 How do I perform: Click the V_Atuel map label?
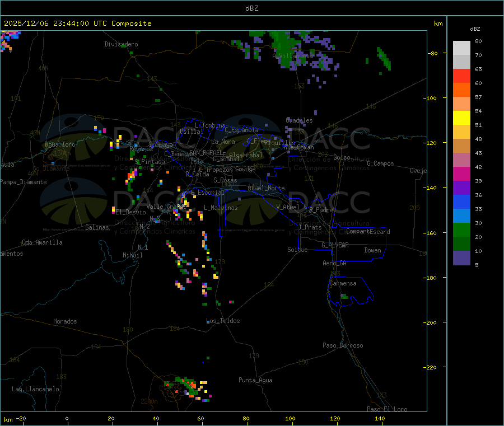[288, 207]
